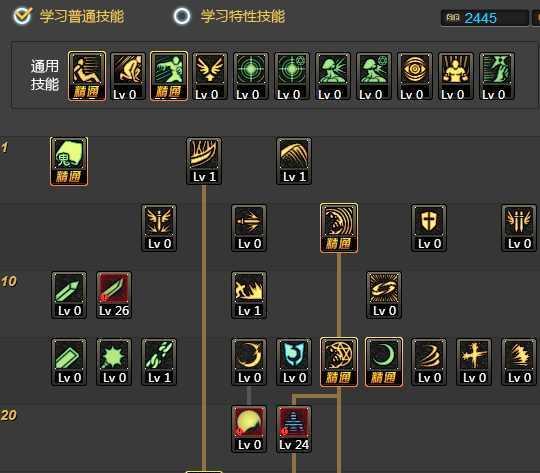Check the 学习普通技能 option

[23, 16]
